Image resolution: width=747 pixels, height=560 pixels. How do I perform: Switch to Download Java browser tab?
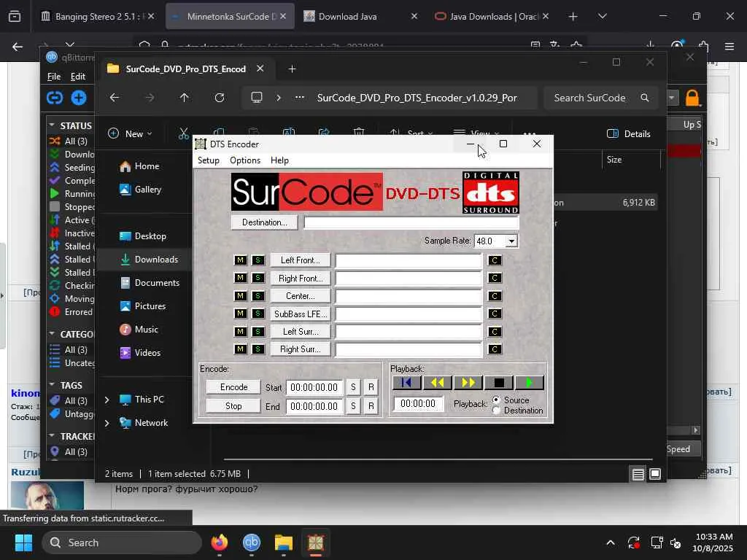click(360, 16)
